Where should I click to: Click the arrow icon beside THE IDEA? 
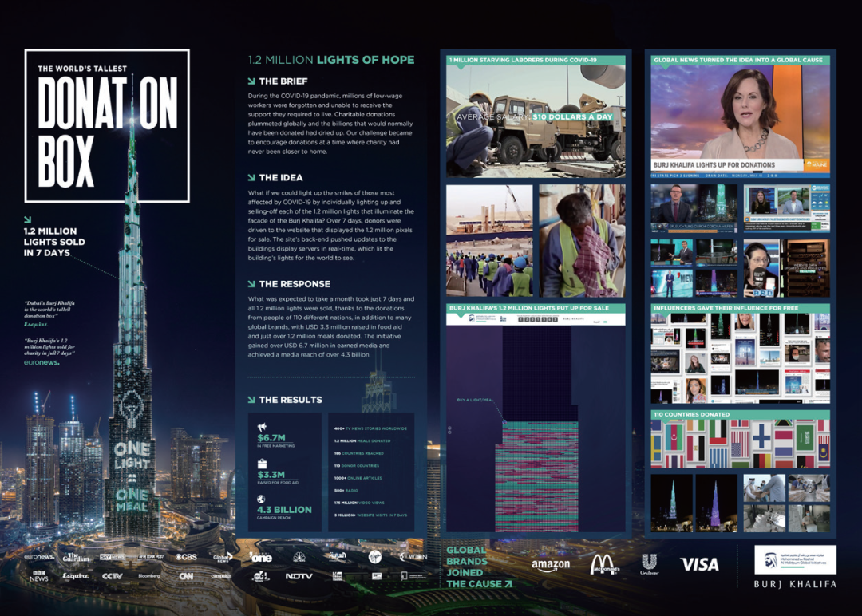pyautogui.click(x=251, y=177)
